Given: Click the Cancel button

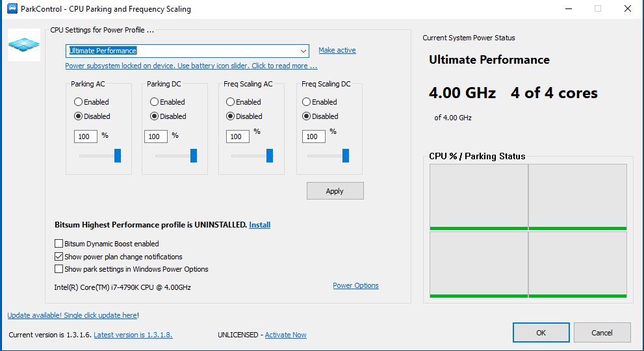Looking at the screenshot, I should tap(602, 333).
